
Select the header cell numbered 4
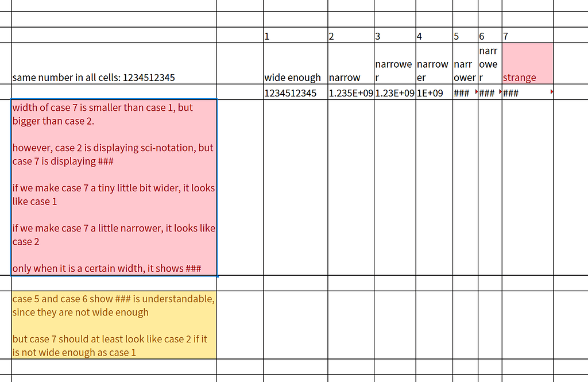click(432, 36)
